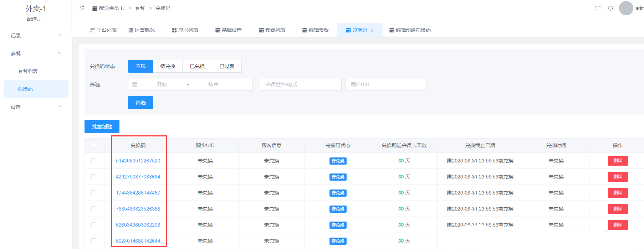Filter status by 待兑换
The height and width of the screenshot is (249, 644).
coord(168,66)
